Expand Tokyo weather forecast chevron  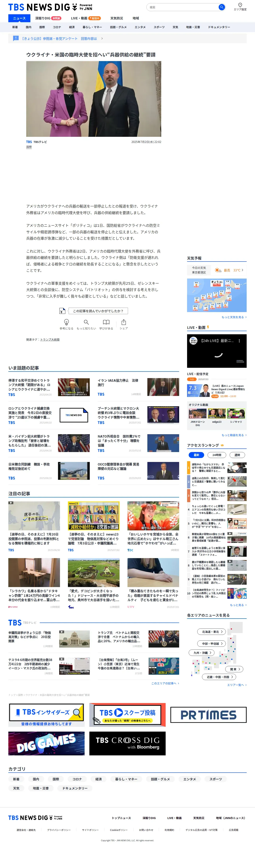pos(242,270)
